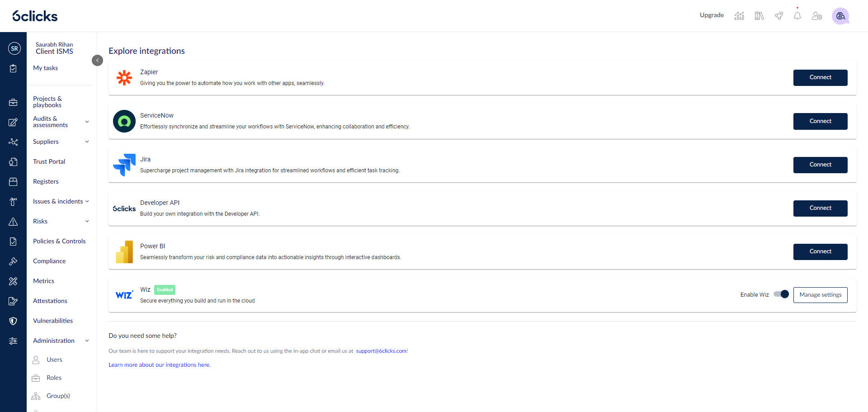This screenshot has height=412, width=868.
Task: Open Manage settings for Wiz
Action: pyautogui.click(x=820, y=295)
